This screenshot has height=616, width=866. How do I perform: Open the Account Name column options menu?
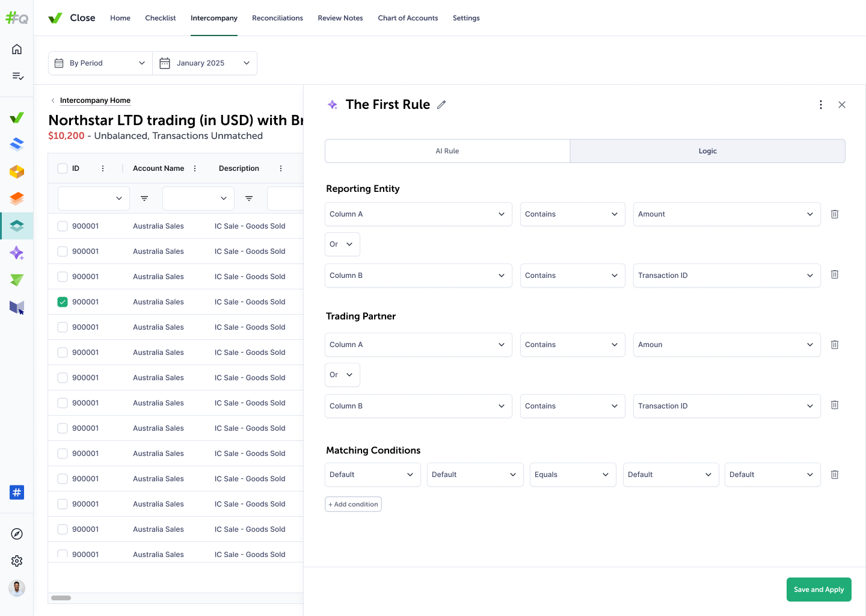coord(195,168)
